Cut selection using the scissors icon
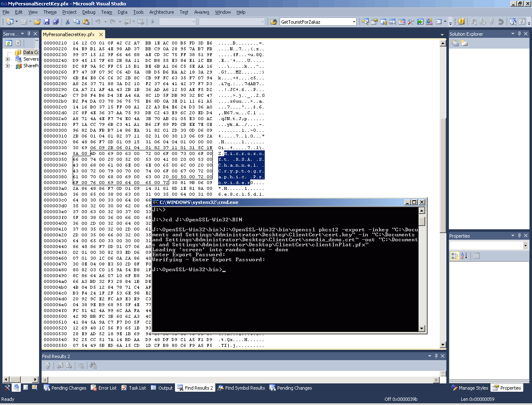 tap(68, 22)
